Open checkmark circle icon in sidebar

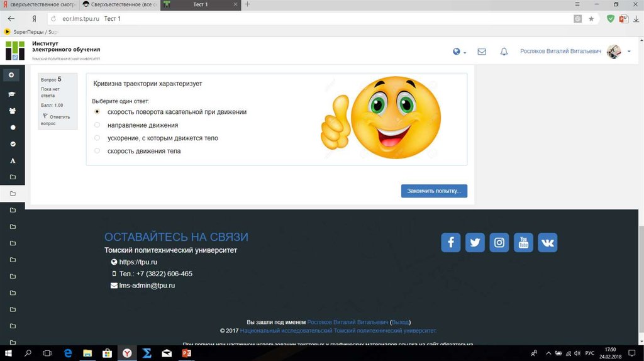point(13,144)
